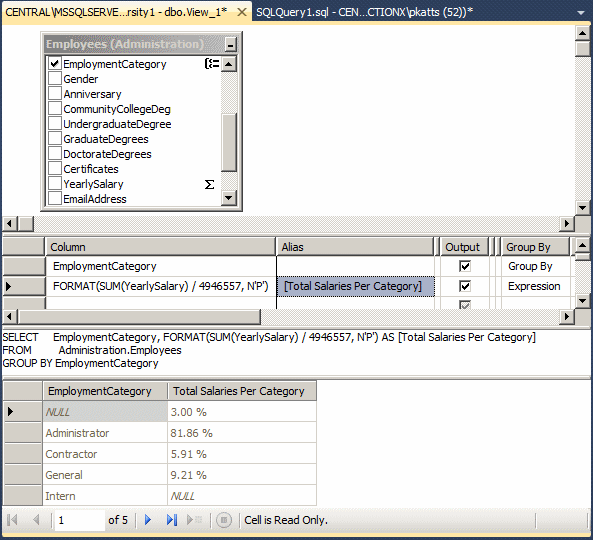593x540 pixels.
Task: Check the Certificates field checkbox
Action: pos(55,168)
